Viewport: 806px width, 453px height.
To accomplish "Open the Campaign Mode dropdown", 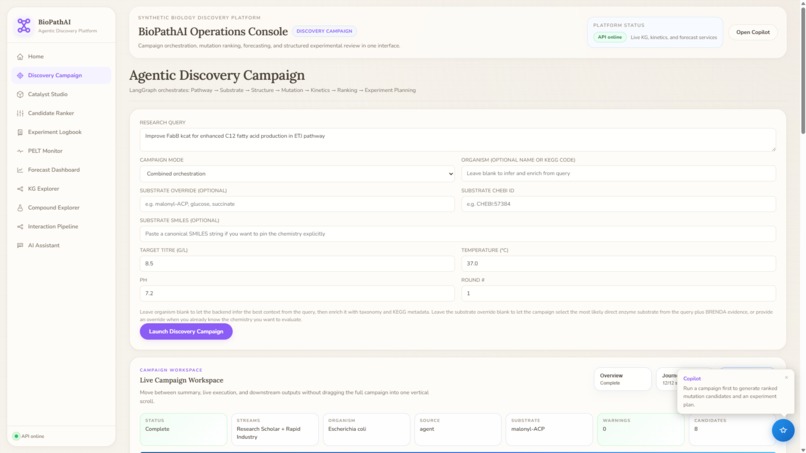I will (297, 174).
